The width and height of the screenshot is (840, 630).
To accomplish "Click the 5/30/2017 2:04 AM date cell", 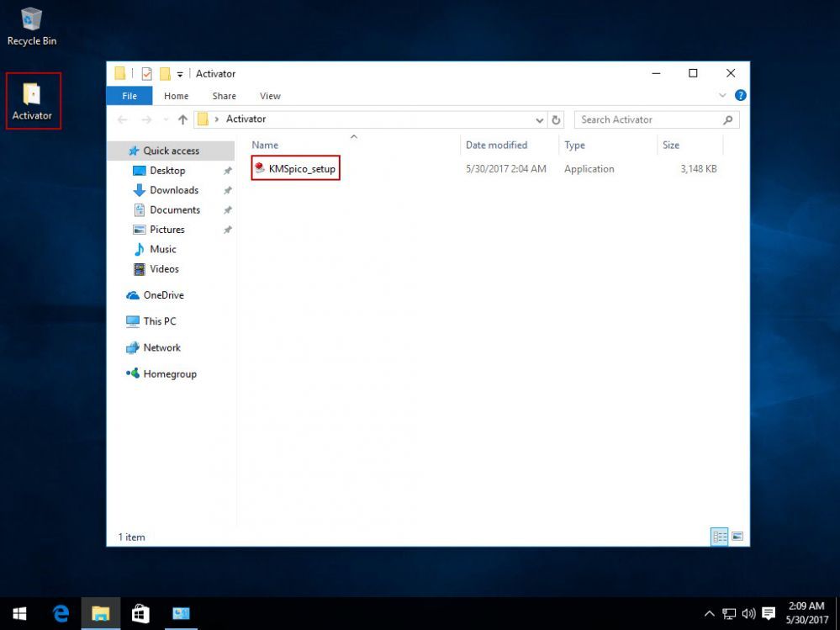I will [x=505, y=169].
